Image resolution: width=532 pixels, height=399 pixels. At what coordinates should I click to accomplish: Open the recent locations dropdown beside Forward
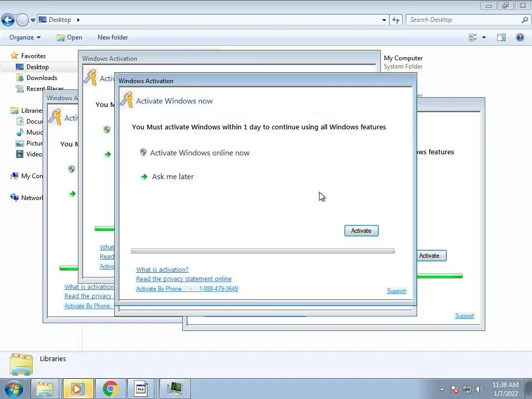point(33,20)
